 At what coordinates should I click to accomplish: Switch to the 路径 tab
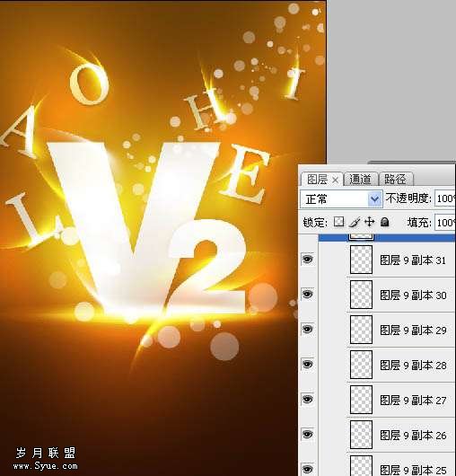click(396, 179)
